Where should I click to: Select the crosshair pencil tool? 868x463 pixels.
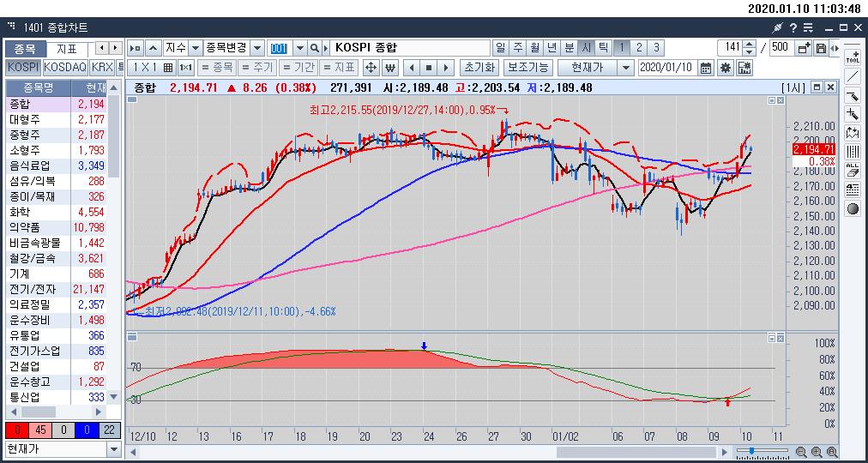point(853,114)
